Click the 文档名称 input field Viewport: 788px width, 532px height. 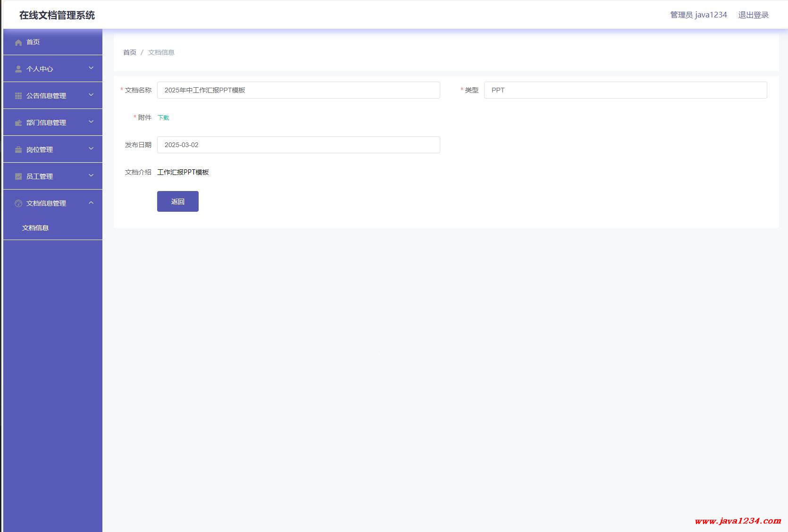click(x=298, y=90)
